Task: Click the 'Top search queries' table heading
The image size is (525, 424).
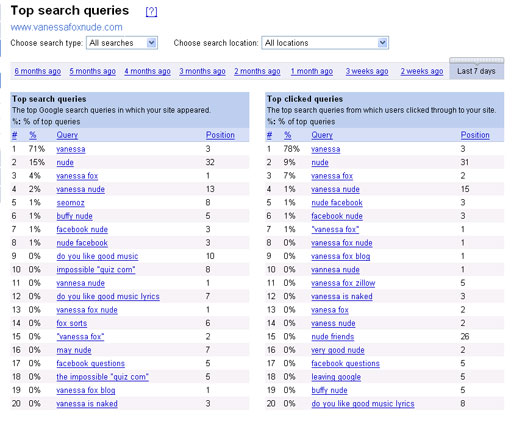Action: [49, 99]
